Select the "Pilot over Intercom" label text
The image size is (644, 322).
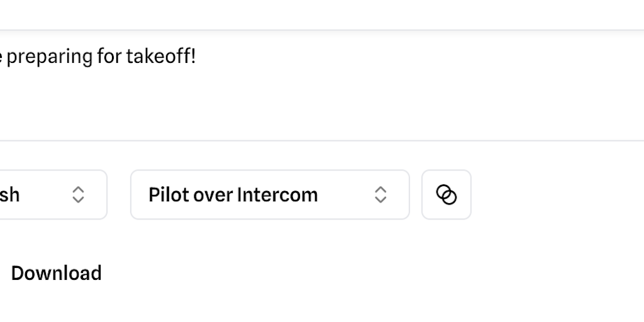(233, 195)
